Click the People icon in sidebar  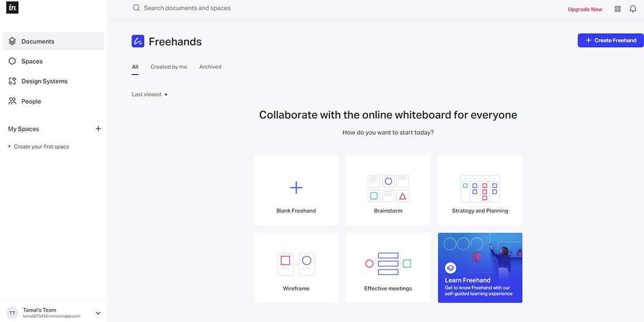click(x=12, y=101)
